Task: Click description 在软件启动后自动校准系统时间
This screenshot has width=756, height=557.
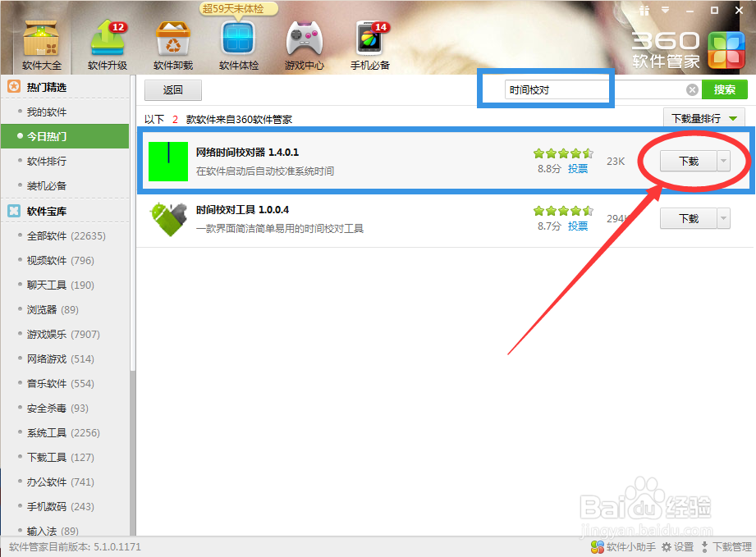Action: pyautogui.click(x=264, y=171)
